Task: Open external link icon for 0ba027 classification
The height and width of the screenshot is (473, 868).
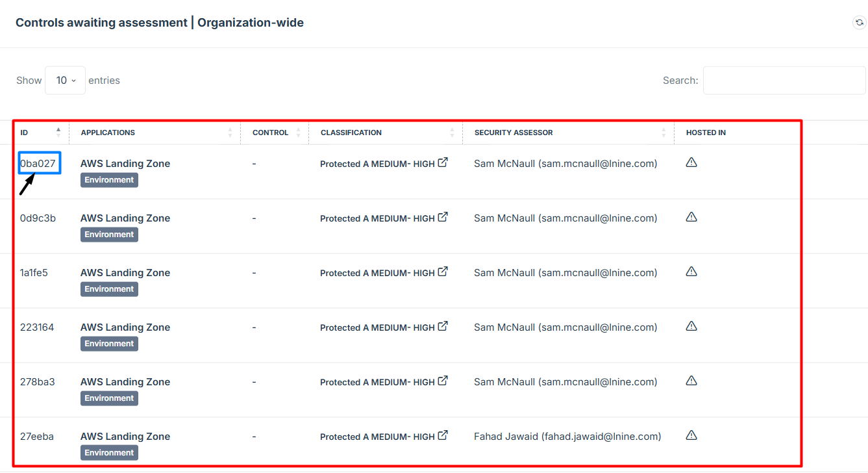Action: click(443, 162)
